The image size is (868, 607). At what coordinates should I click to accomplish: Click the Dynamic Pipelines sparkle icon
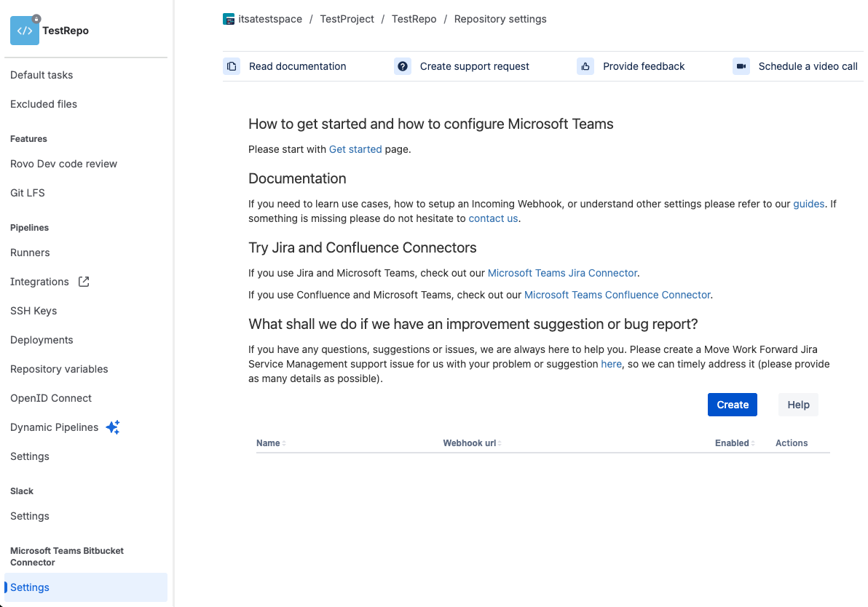(113, 427)
